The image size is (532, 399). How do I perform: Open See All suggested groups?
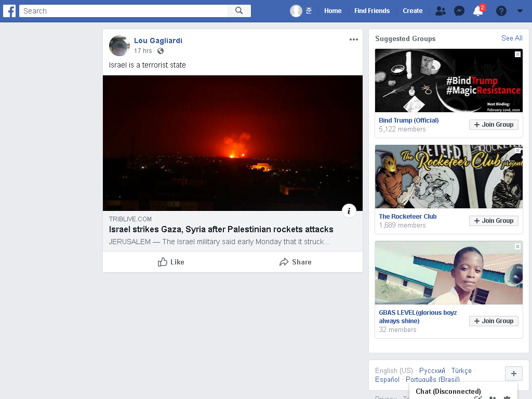pyautogui.click(x=512, y=38)
